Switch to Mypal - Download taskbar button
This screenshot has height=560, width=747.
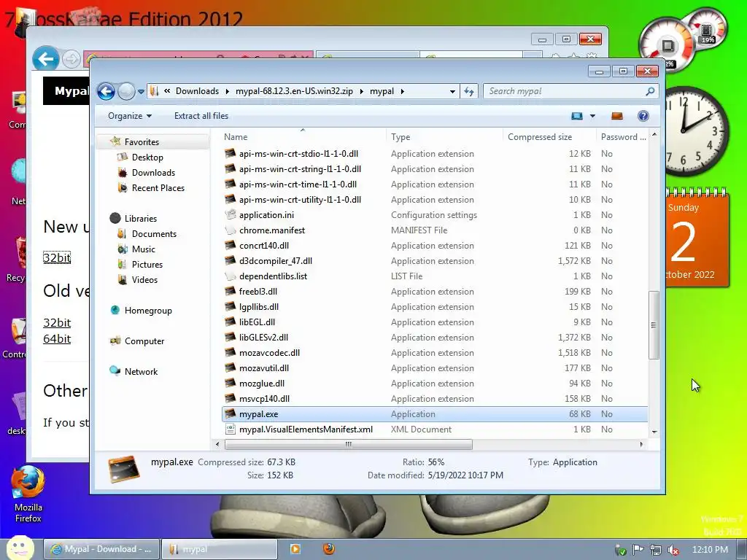coord(101,549)
